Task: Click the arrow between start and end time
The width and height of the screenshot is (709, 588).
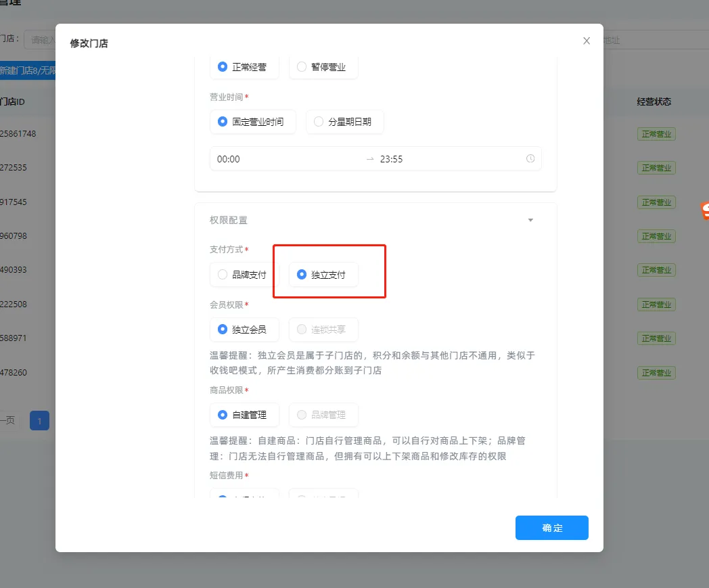Action: pyautogui.click(x=370, y=159)
